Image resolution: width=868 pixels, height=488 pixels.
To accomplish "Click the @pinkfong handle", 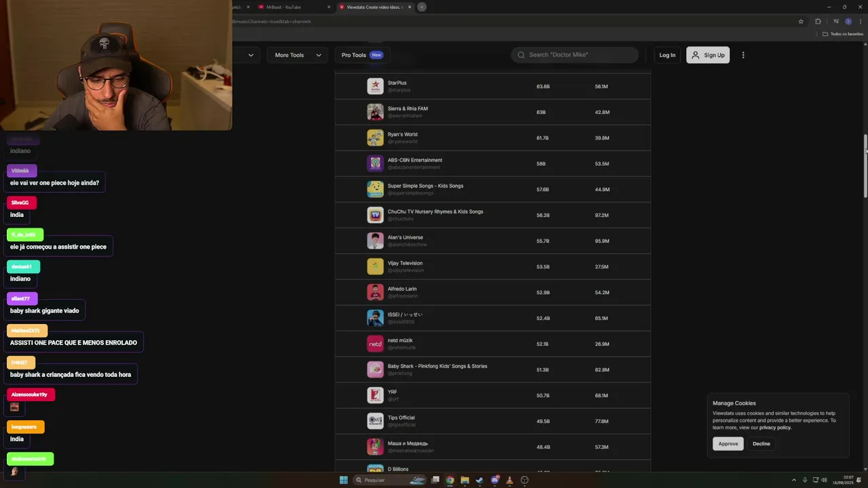I will click(400, 373).
